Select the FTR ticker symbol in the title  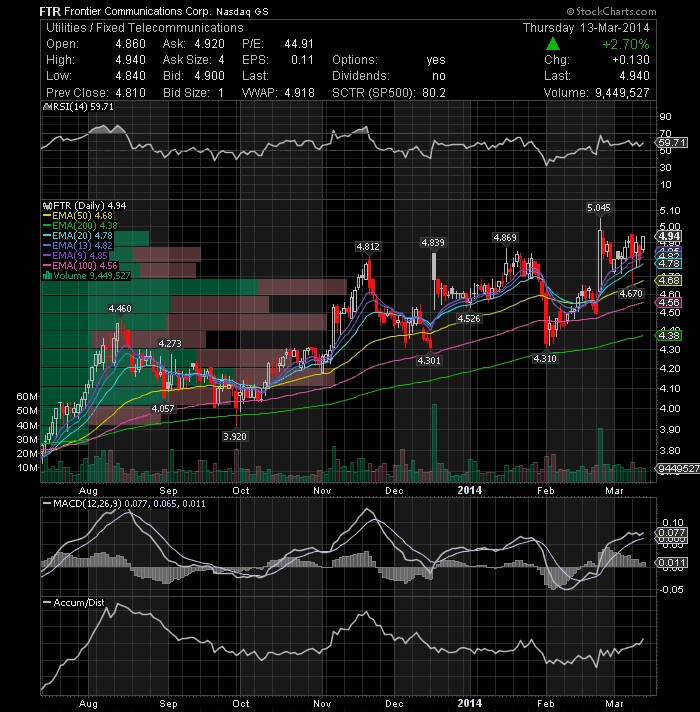(50, 11)
